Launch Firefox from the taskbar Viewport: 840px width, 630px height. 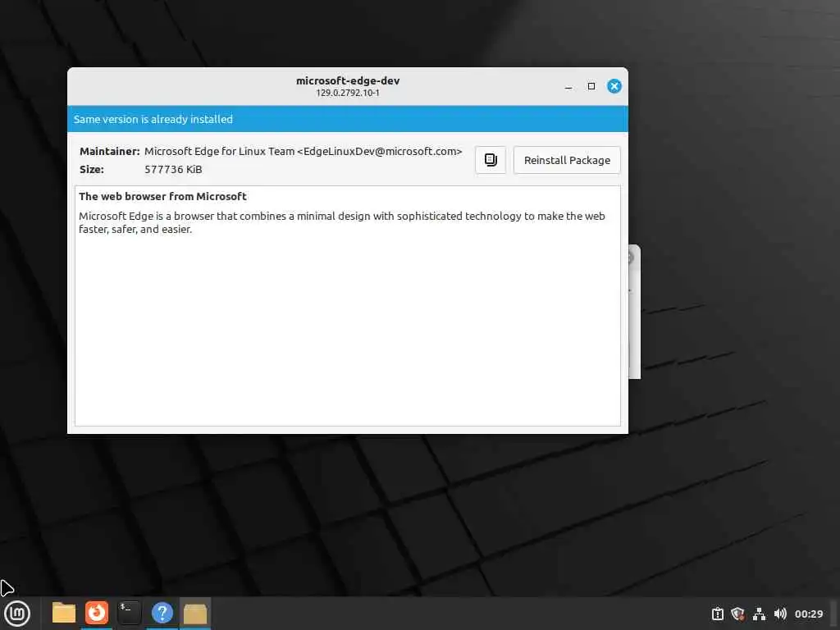click(x=97, y=613)
